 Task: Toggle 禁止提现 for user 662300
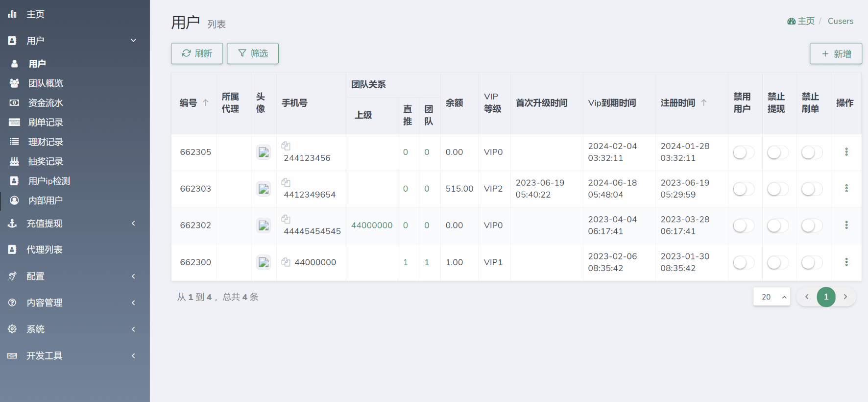pyautogui.click(x=778, y=263)
